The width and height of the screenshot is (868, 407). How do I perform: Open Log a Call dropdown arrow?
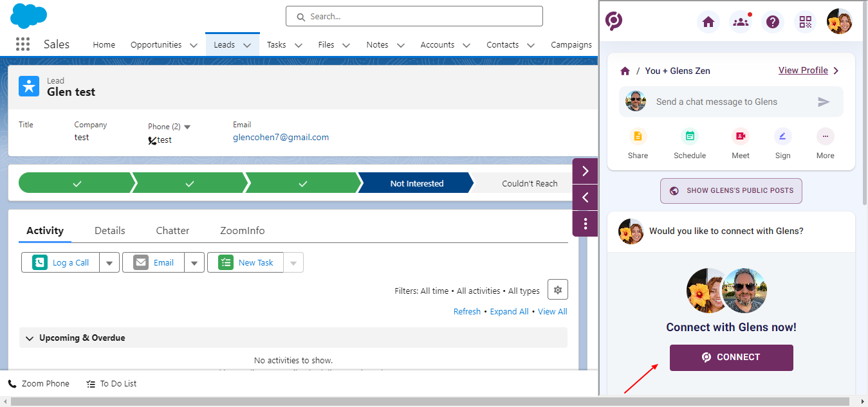click(109, 262)
